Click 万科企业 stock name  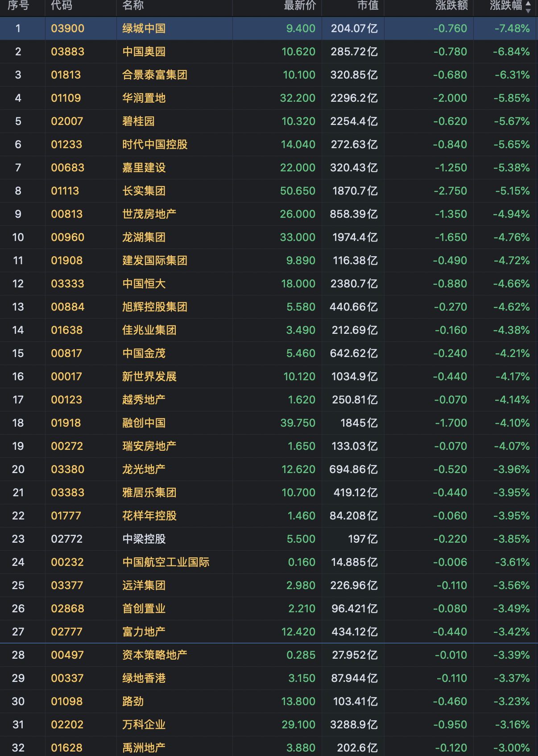pos(144,725)
